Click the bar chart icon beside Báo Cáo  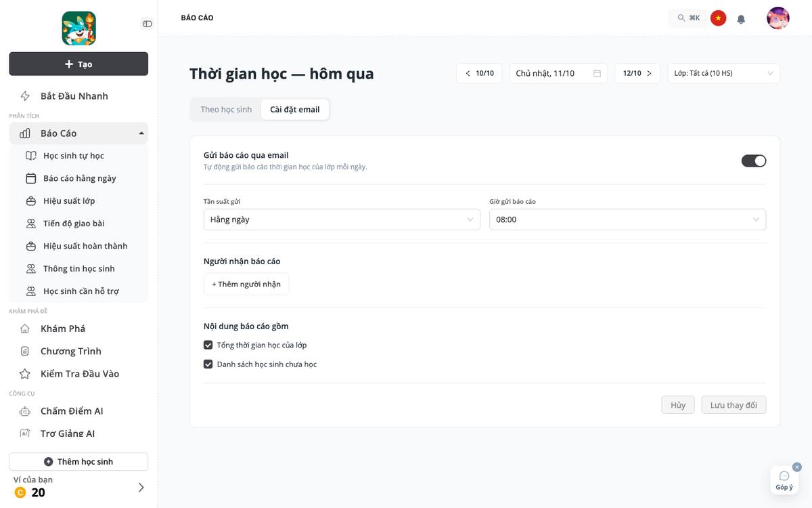click(x=25, y=133)
